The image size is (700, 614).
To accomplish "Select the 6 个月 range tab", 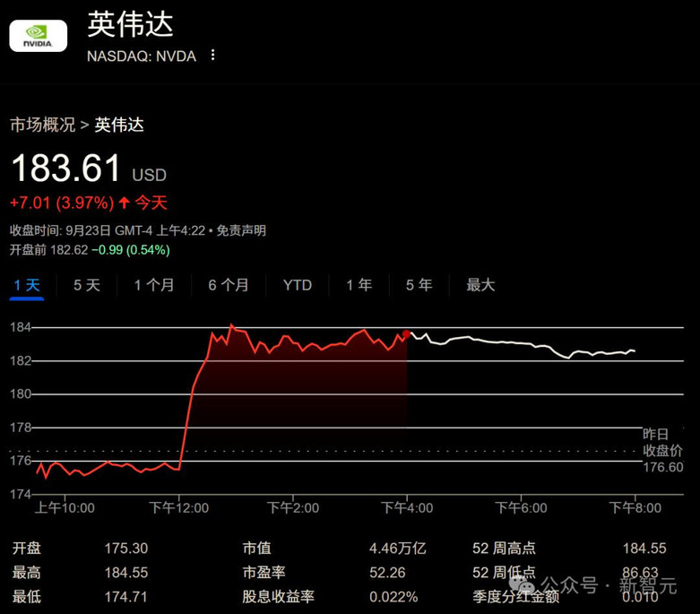I will tap(229, 285).
